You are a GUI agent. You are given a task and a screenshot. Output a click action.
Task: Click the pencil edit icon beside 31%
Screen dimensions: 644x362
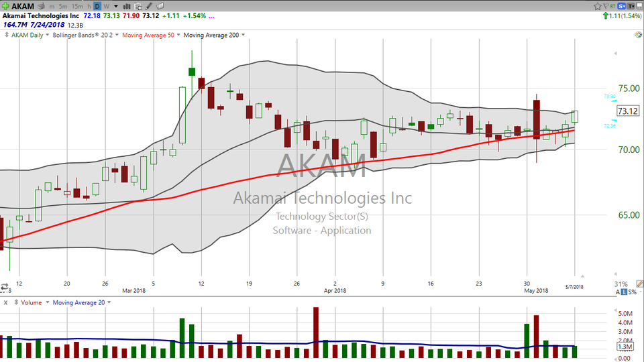(x=639, y=284)
